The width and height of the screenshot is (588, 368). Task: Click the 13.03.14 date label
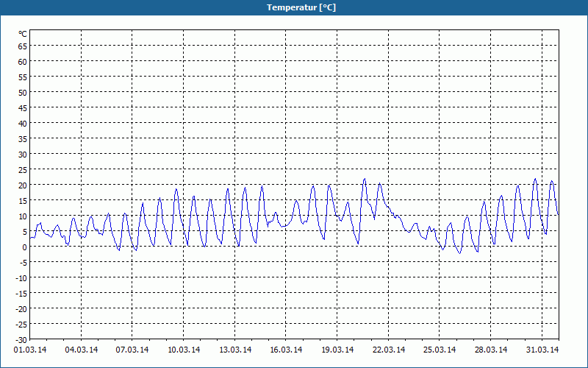coord(235,350)
